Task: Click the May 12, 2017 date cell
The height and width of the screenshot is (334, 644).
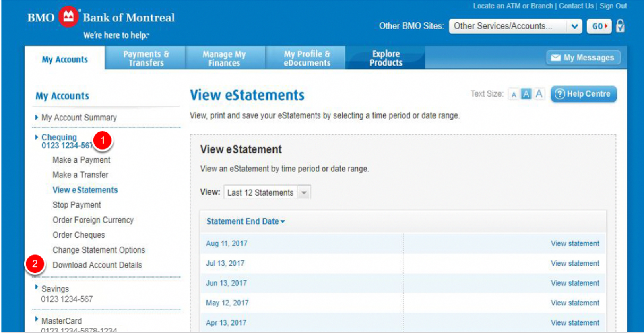Action: [x=227, y=303]
